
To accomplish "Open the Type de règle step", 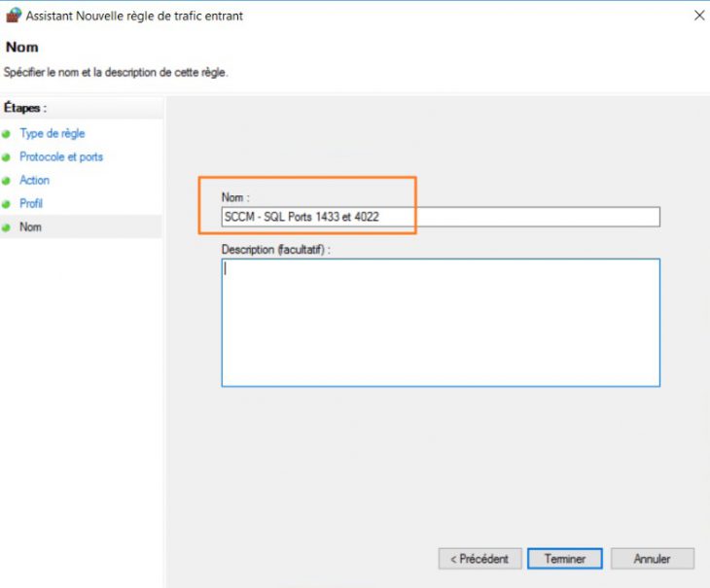I will point(53,133).
